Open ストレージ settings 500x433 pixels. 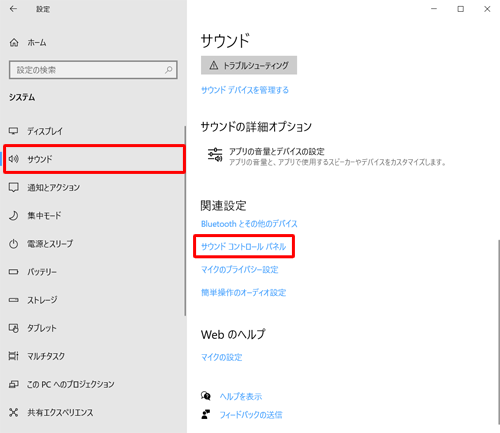point(42,300)
